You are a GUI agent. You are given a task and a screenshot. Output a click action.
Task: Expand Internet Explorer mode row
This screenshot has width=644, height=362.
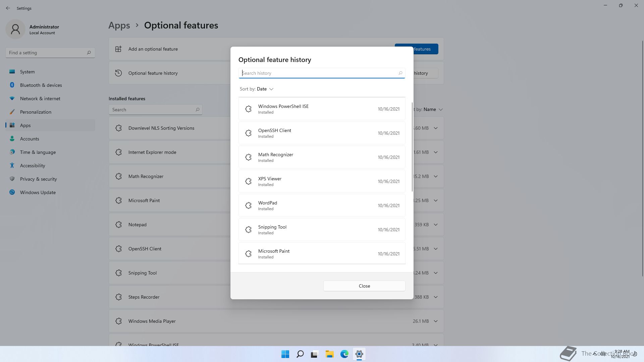[x=436, y=152]
